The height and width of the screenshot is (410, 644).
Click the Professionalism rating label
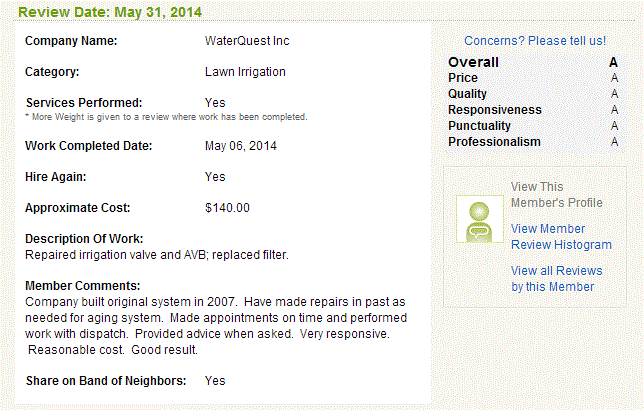pyautogui.click(x=494, y=142)
